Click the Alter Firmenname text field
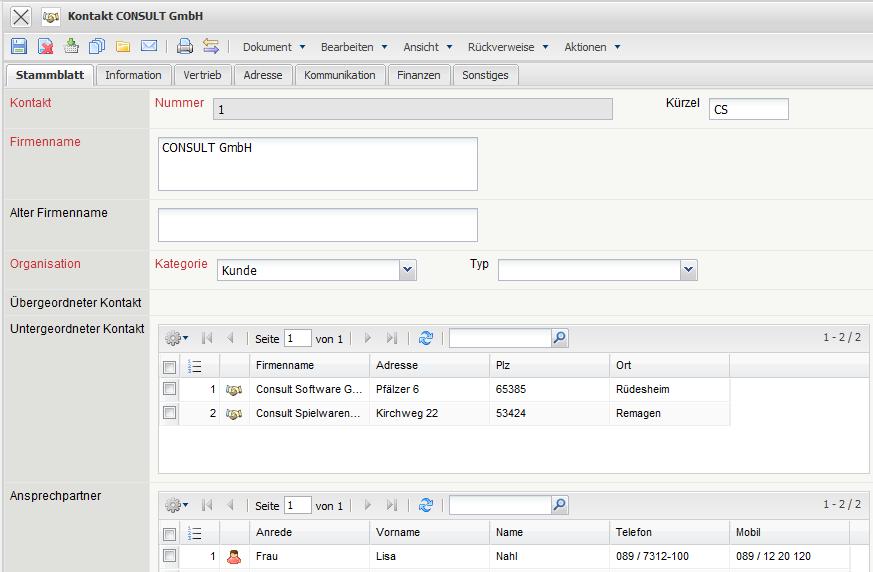 pos(318,225)
